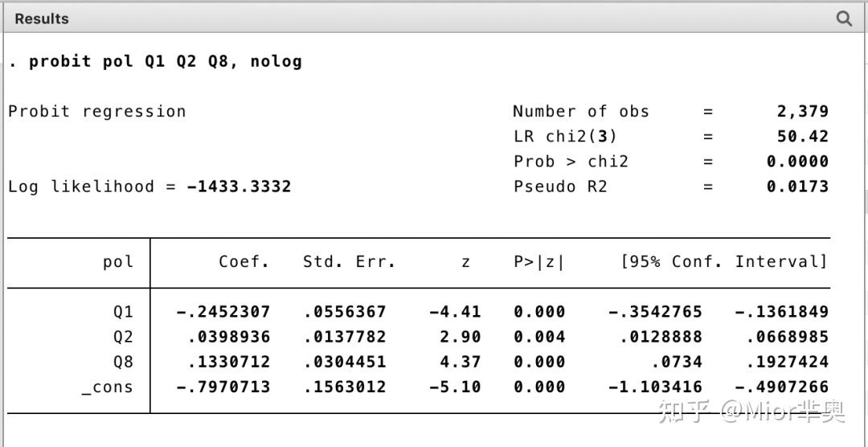This screenshot has height=447, width=868.
Task: Click the 95% Conf. Interval header
Action: [x=724, y=262]
